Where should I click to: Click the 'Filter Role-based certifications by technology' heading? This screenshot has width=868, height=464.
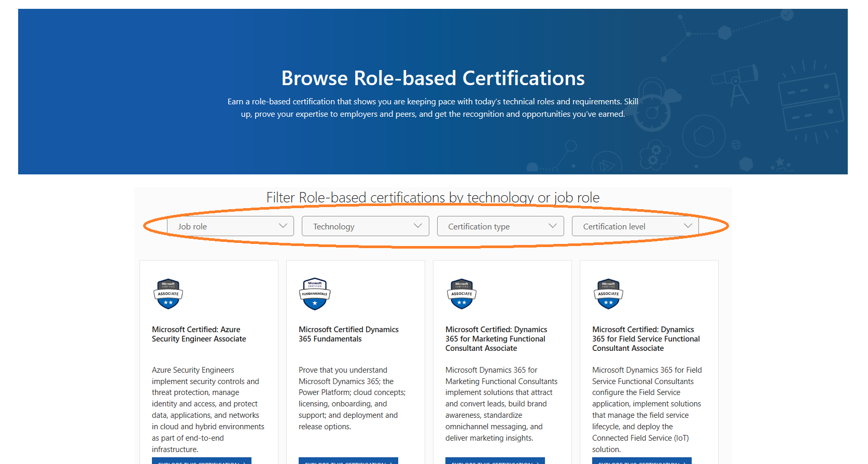[x=433, y=198]
